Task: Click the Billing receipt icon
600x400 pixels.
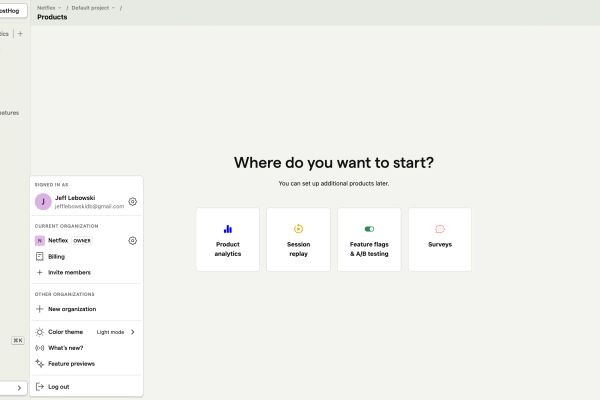Action: pos(39,256)
